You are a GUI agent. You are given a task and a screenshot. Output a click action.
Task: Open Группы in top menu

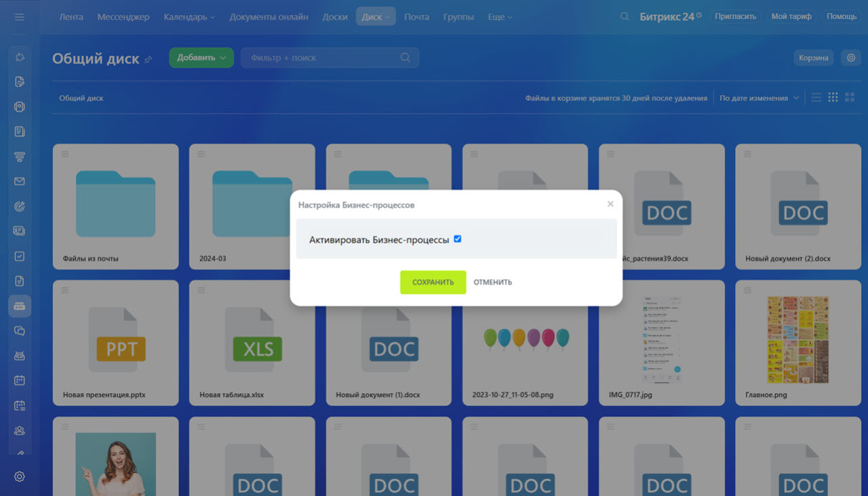click(458, 17)
